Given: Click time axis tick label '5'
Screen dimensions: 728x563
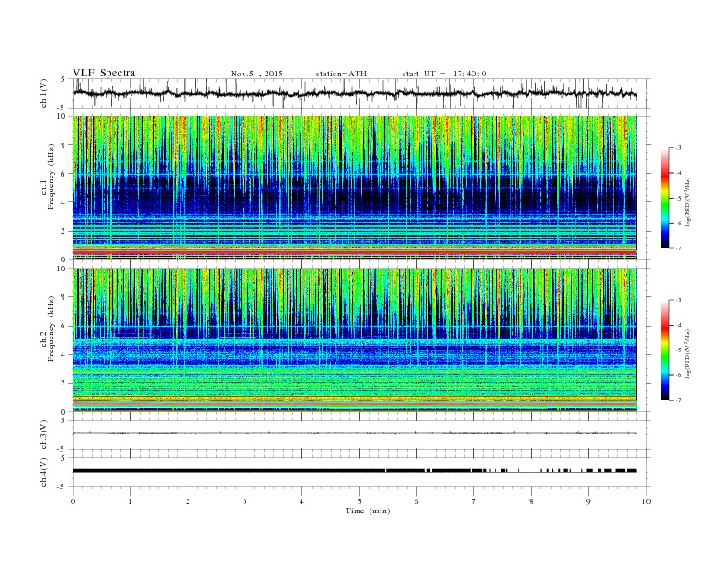Looking at the screenshot, I should pos(359,501).
